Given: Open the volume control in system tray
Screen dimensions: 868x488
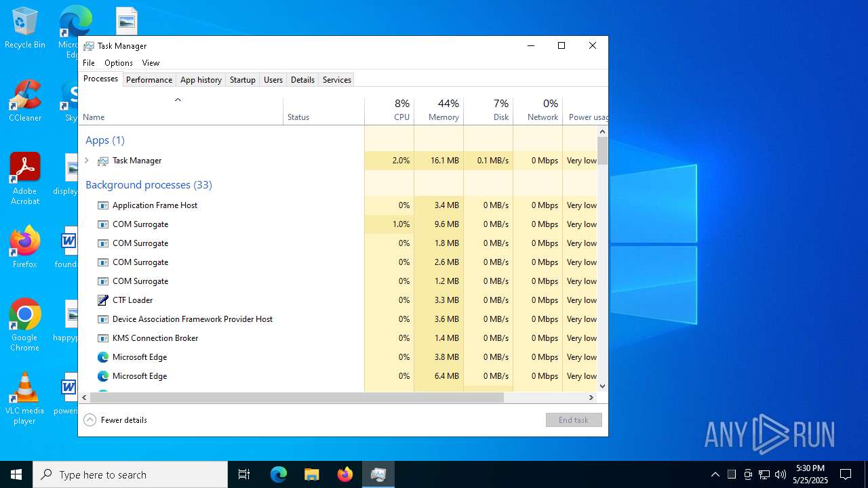Looking at the screenshot, I should 781,474.
